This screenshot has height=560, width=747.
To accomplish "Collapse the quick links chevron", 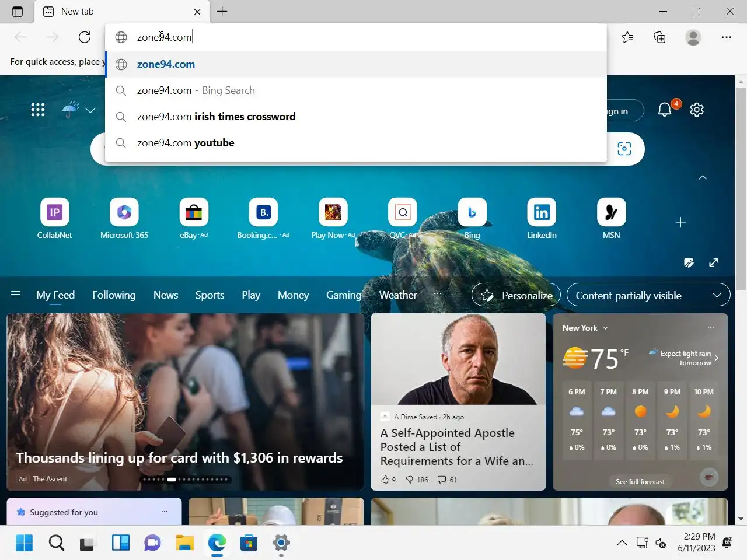I will (x=703, y=177).
